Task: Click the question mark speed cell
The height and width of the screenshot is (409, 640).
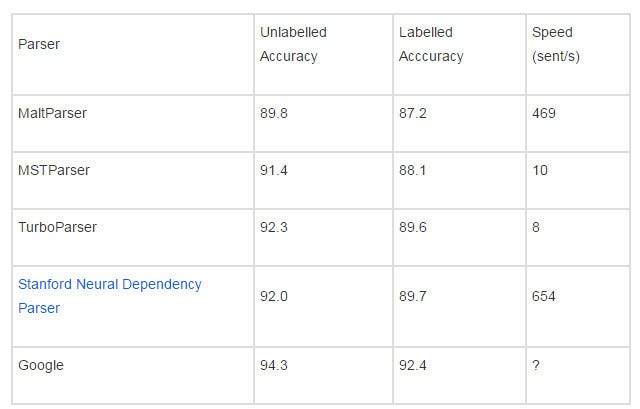Action: click(578, 376)
